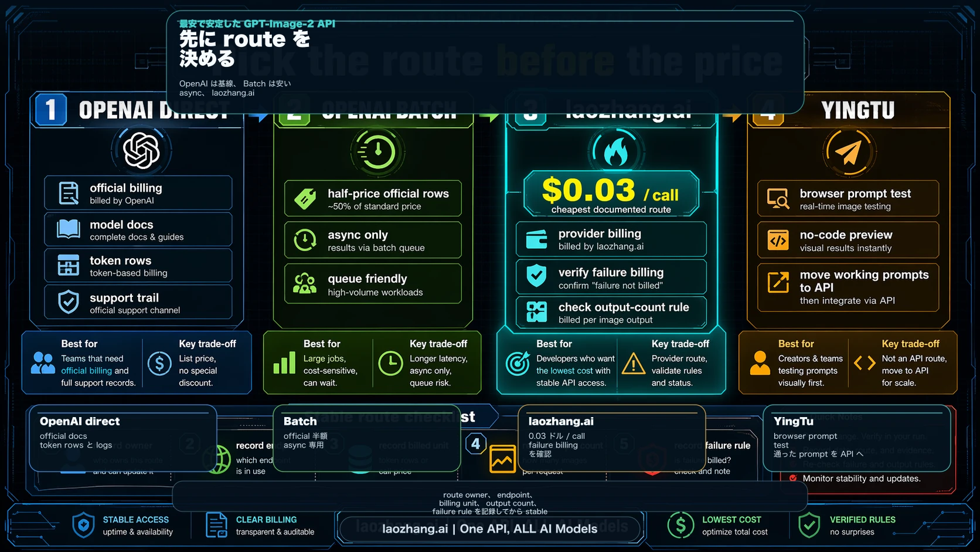Click the Stable Access shield icon

[83, 525]
